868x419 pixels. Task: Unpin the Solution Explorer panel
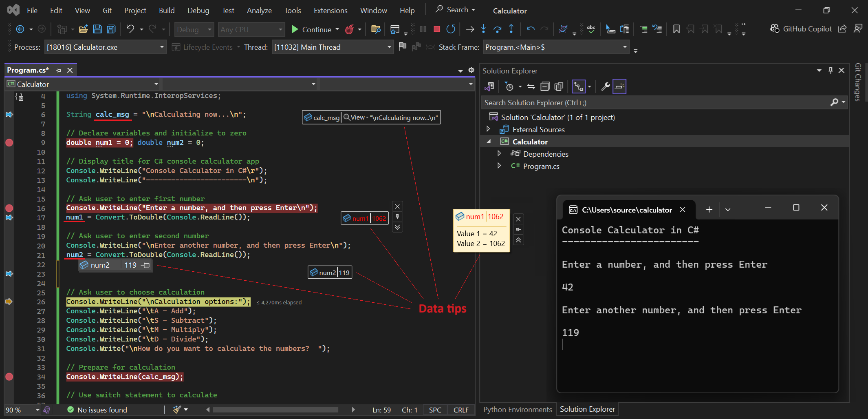click(831, 70)
